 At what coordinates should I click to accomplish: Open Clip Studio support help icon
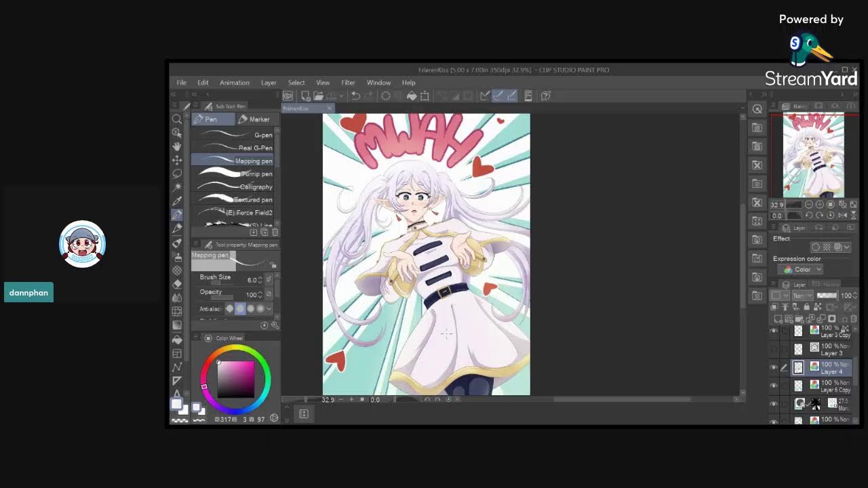[546, 96]
